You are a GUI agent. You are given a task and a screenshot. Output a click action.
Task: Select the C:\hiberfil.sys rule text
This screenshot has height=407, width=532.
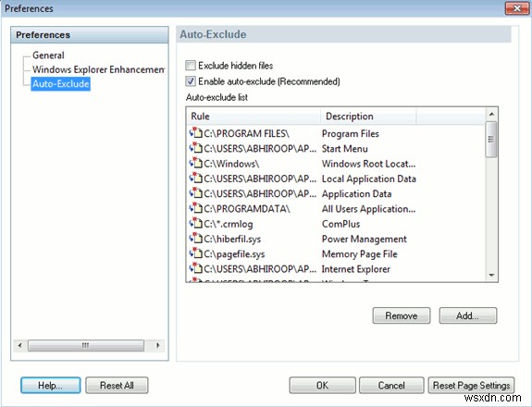(232, 239)
